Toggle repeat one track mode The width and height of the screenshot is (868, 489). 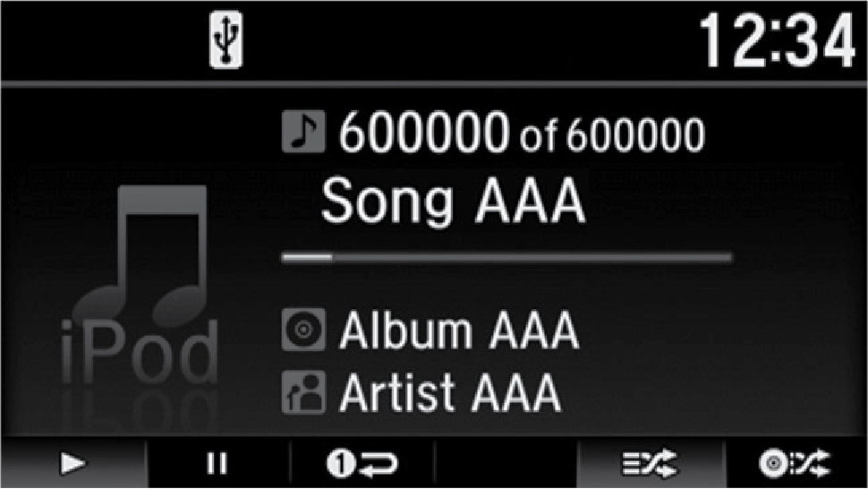click(362, 464)
